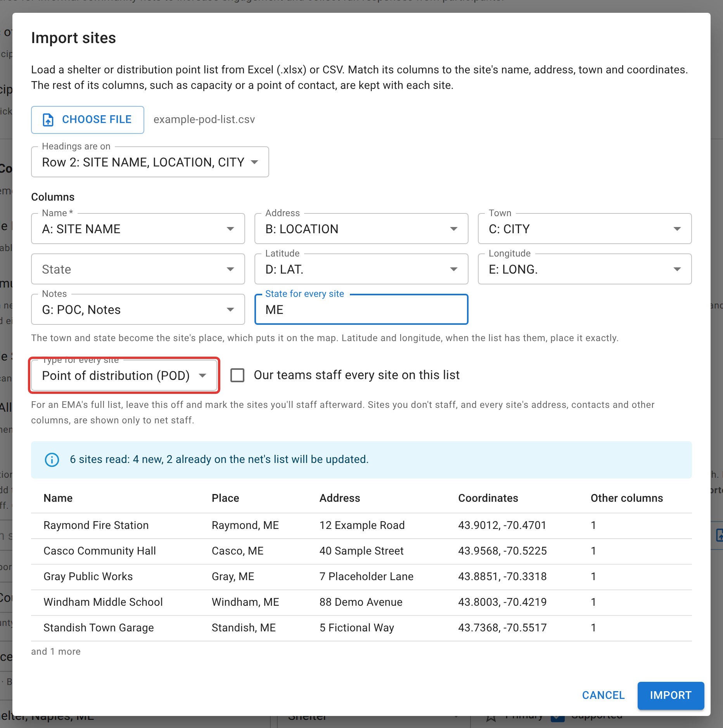Click the 5 Fictional Way address cell

tap(357, 627)
